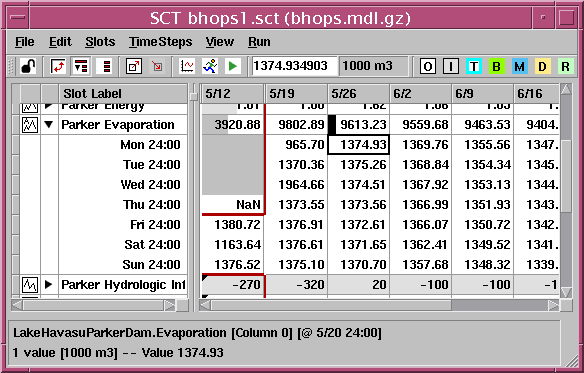Click the cell with value 1357.68
584x373 pixels.
[x=420, y=265]
